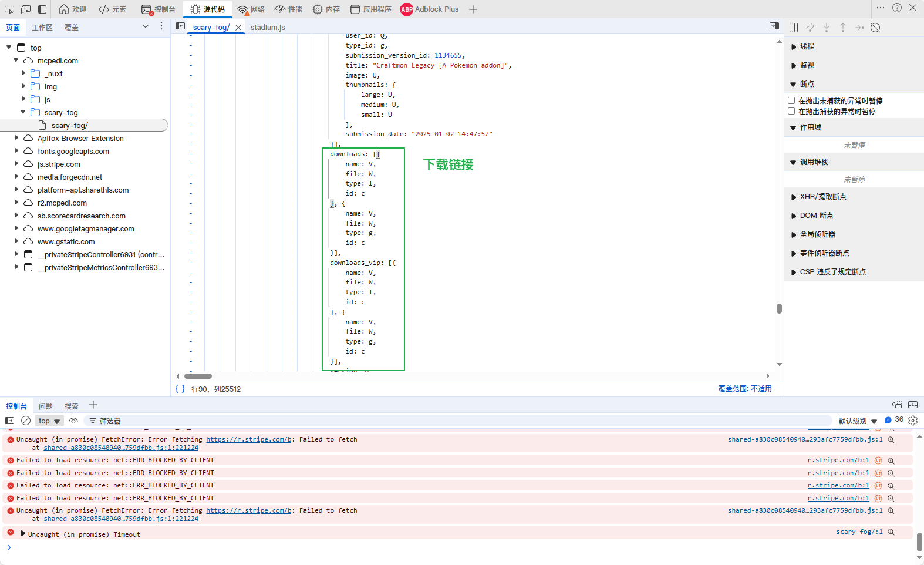This screenshot has width=924, height=565.
Task: Enable pause on uncaught exceptions checkbox
Action: [791, 101]
